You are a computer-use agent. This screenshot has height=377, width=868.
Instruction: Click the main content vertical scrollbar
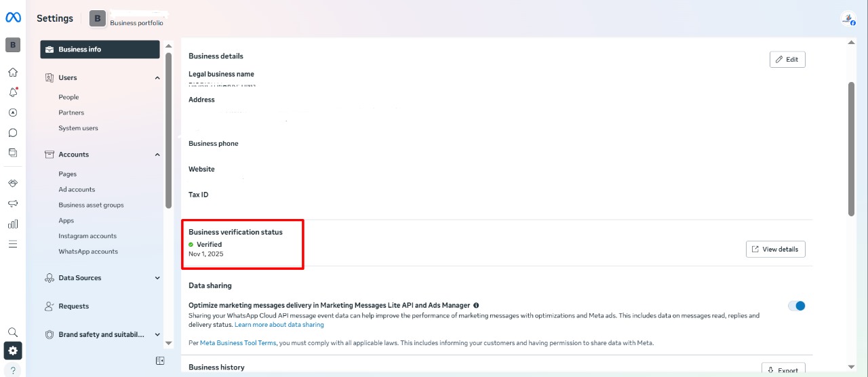pyautogui.click(x=852, y=149)
